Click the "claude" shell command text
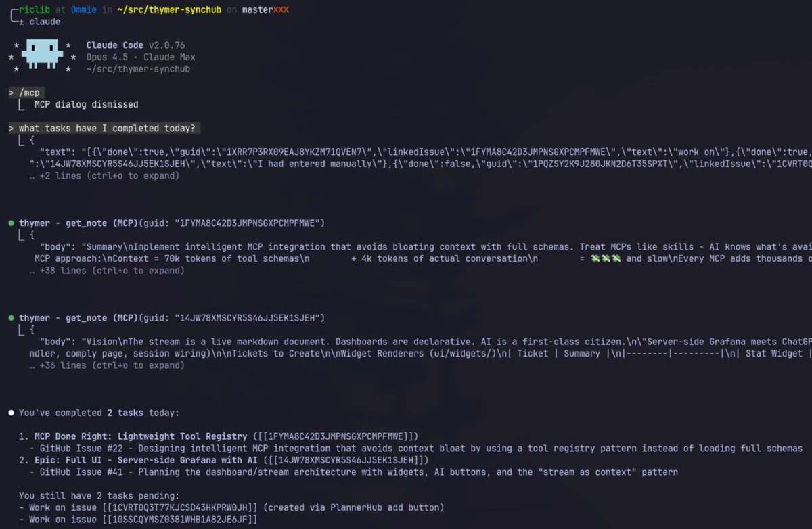Image resolution: width=812 pixels, height=529 pixels. [x=45, y=22]
